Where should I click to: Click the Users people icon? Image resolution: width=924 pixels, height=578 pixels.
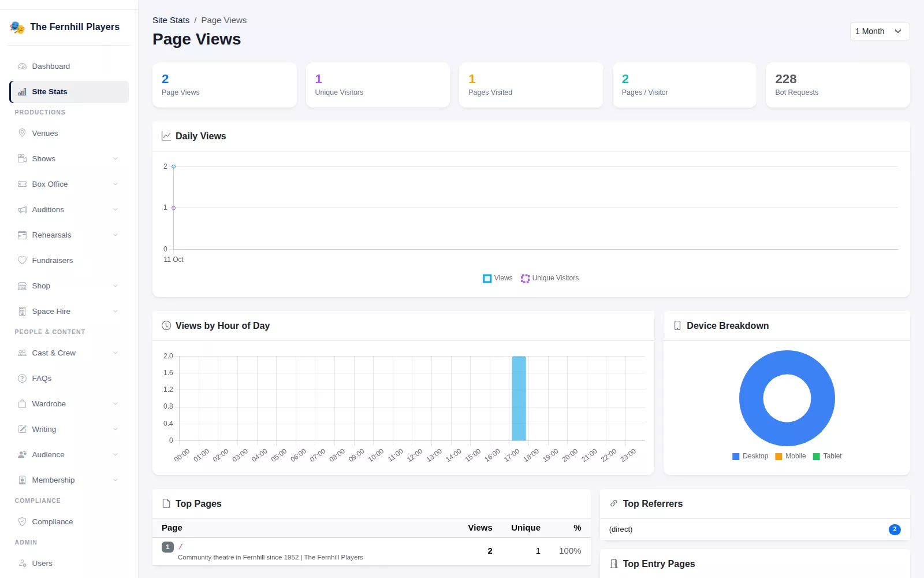pyautogui.click(x=22, y=564)
